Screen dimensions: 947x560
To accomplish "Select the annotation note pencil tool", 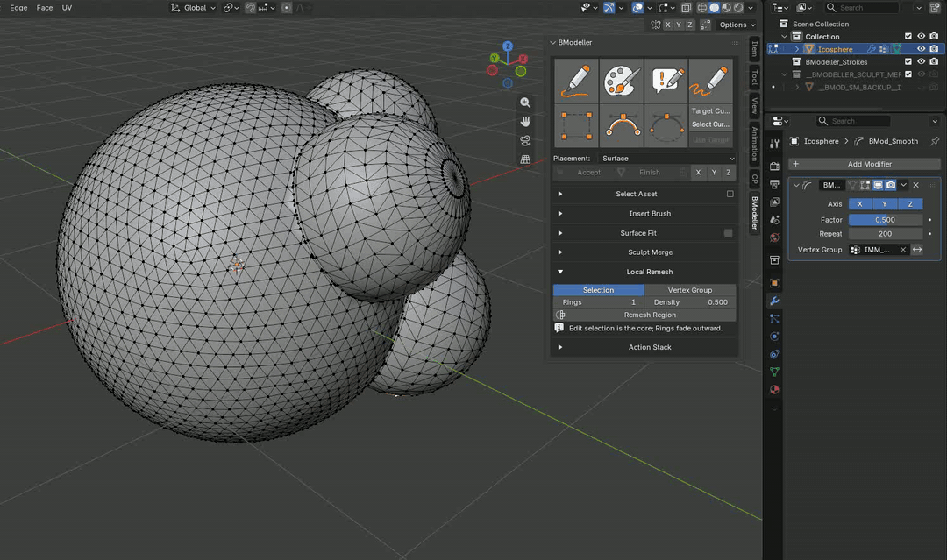I will click(x=666, y=81).
